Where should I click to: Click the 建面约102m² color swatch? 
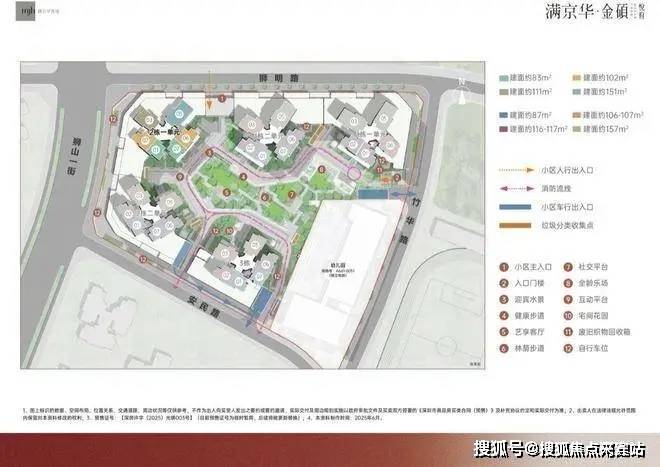coord(577,78)
